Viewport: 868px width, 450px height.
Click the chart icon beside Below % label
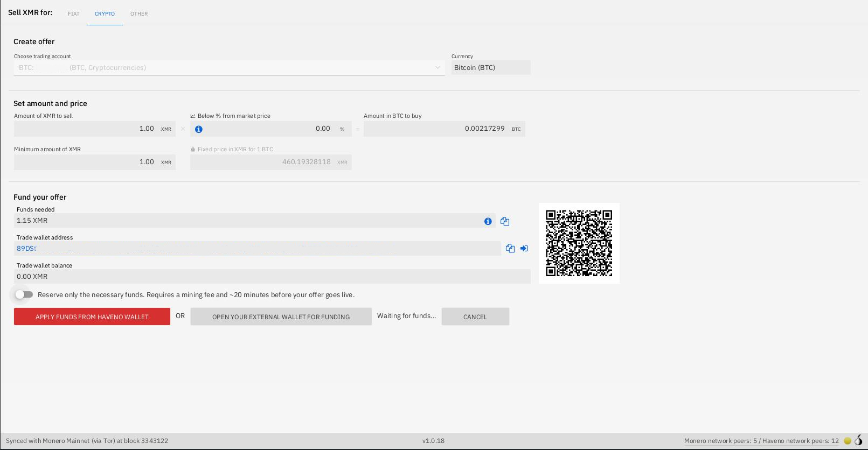point(193,116)
